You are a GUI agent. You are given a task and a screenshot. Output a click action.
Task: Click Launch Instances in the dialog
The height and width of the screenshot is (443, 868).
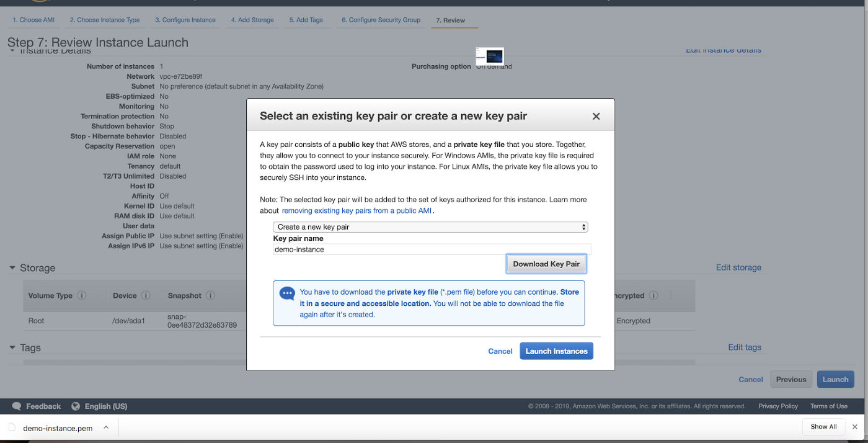click(x=556, y=351)
